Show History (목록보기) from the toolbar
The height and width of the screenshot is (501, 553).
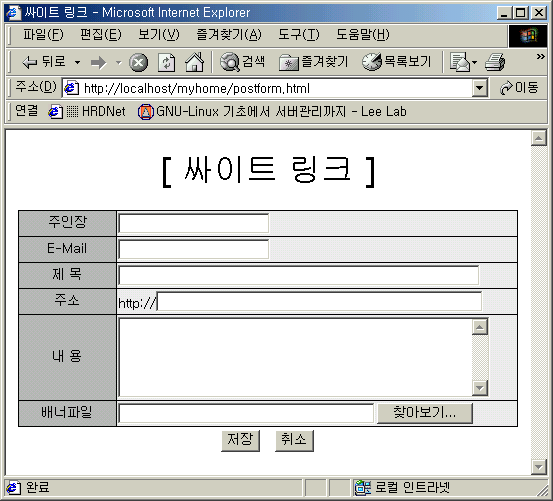click(x=397, y=62)
